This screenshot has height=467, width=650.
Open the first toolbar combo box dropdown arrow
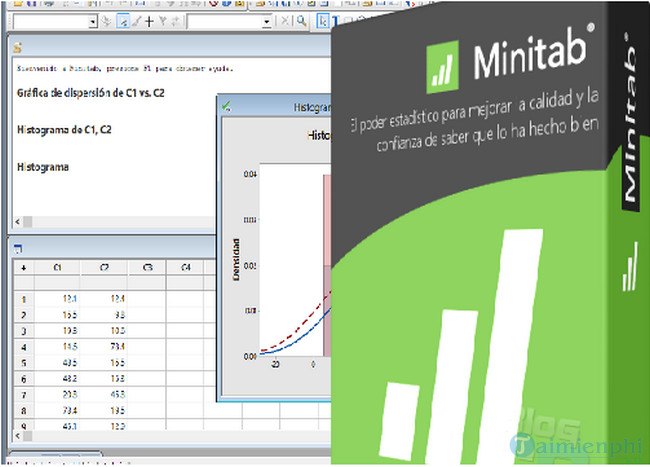click(x=93, y=22)
